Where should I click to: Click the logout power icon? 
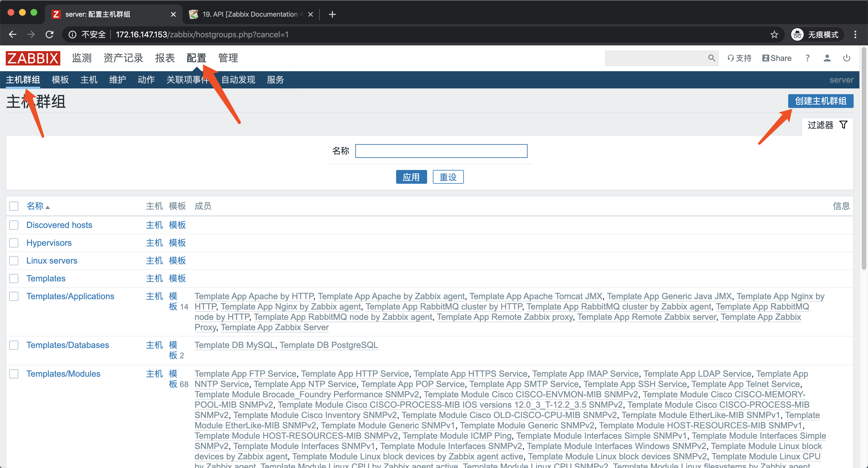click(846, 58)
